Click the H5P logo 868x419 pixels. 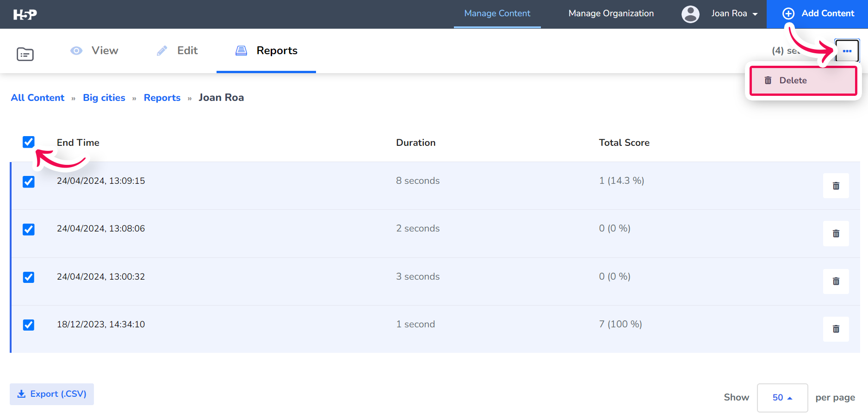[25, 14]
